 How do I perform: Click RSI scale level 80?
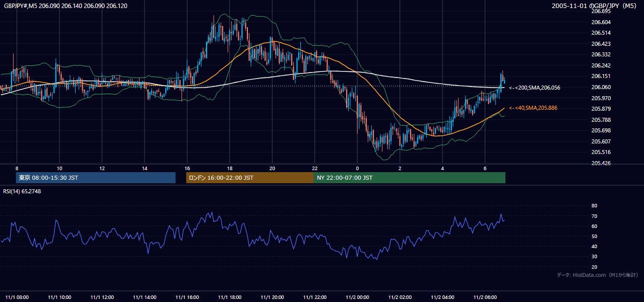pos(594,206)
